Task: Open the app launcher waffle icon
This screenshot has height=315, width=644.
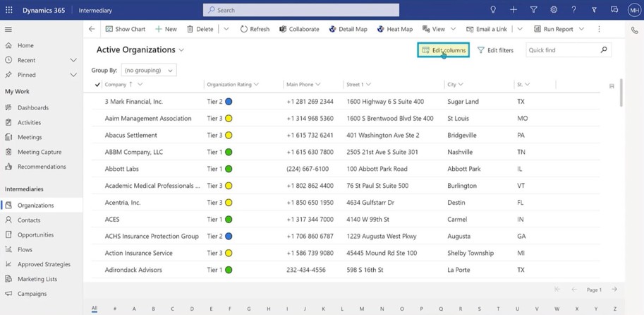Action: pyautogui.click(x=8, y=10)
